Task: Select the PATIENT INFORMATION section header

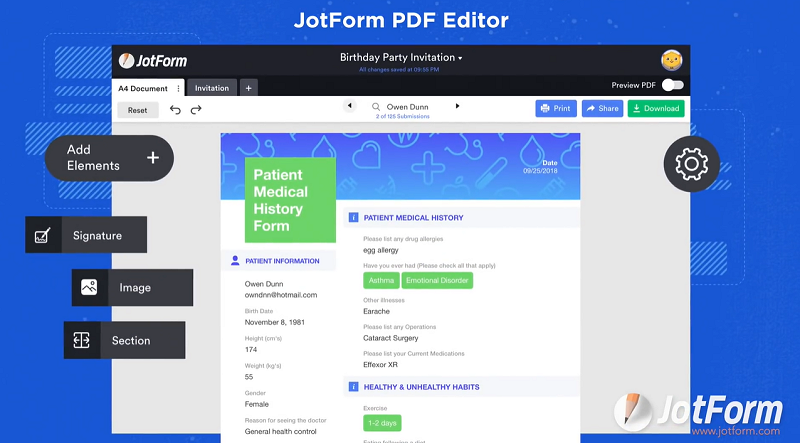Action: (x=279, y=261)
